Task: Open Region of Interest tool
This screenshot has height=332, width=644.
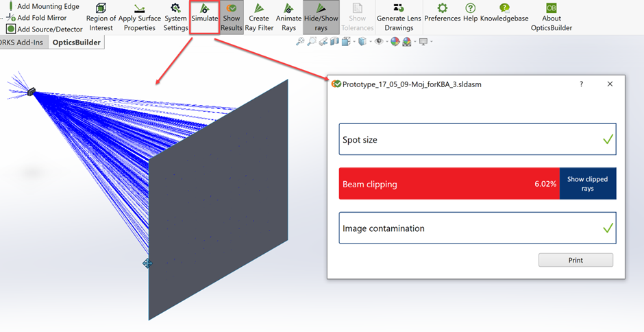Action: pyautogui.click(x=101, y=17)
